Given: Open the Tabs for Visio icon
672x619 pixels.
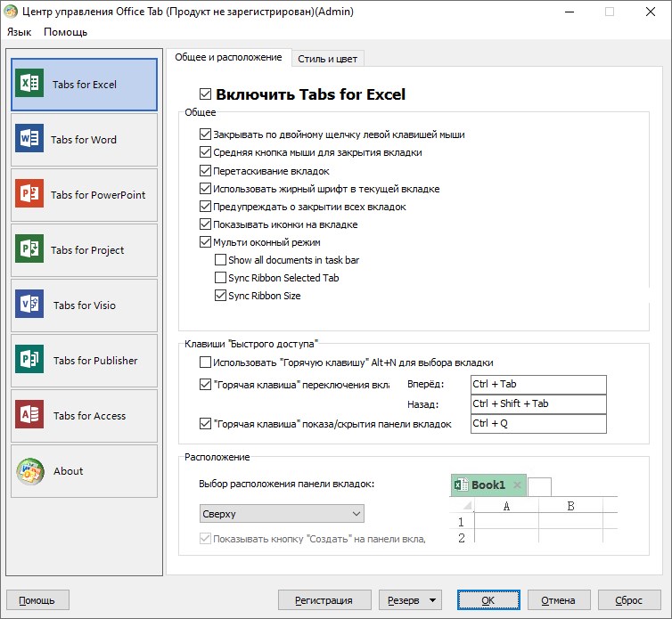Looking at the screenshot, I should 29,304.
